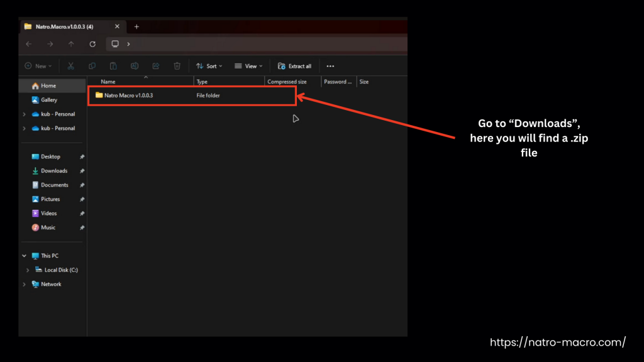Click the Rename icon in toolbar
The width and height of the screenshot is (644, 362).
(x=135, y=66)
